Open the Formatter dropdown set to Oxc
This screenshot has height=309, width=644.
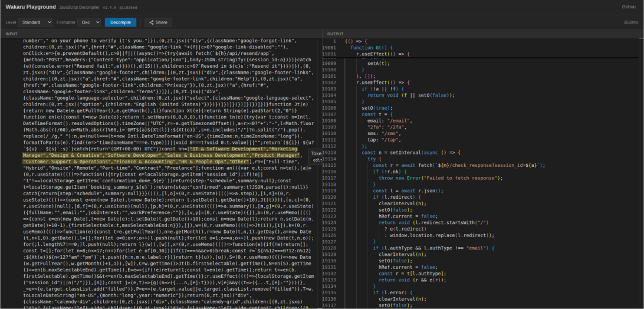click(89, 22)
